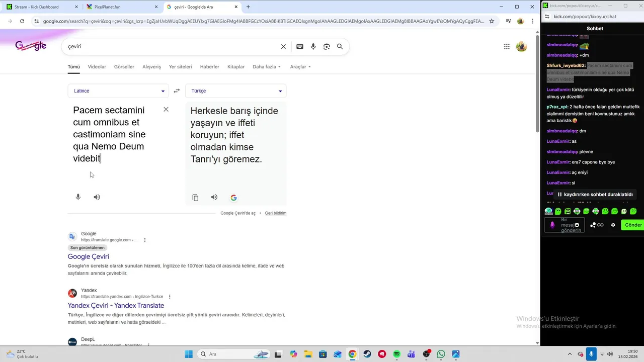Click Google Çeviri'de aç link
This screenshot has width=644, height=362.
238,213
